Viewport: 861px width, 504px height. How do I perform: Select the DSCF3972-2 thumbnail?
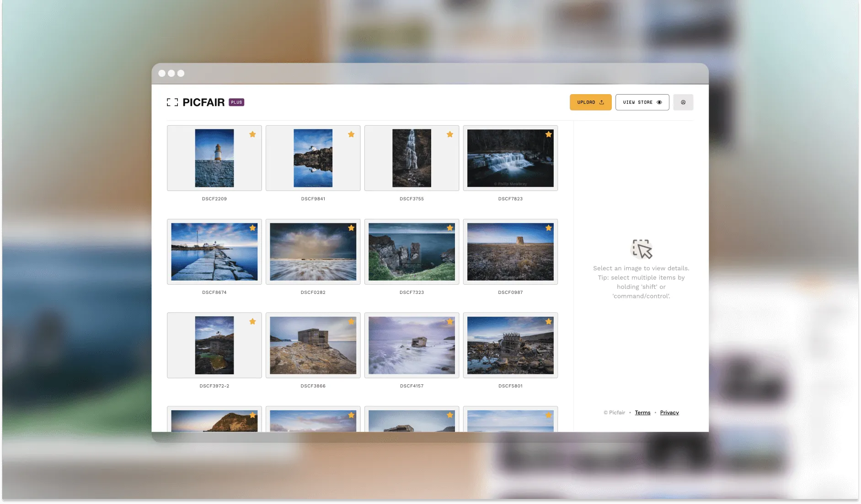[214, 345]
